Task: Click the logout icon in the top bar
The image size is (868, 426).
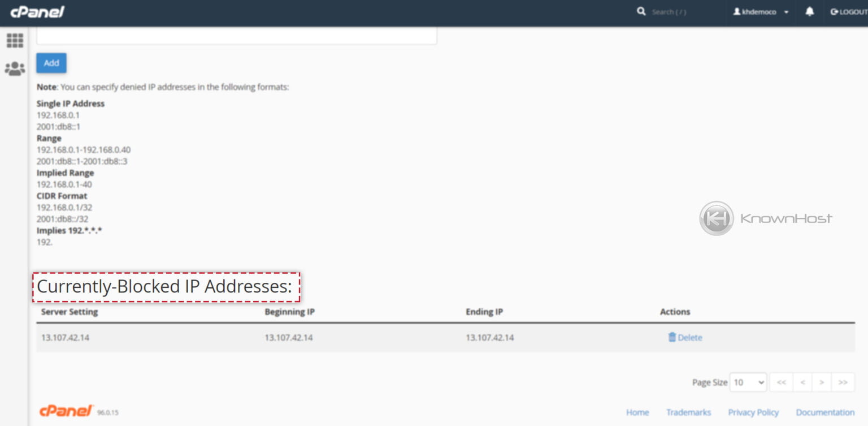Action: [834, 11]
